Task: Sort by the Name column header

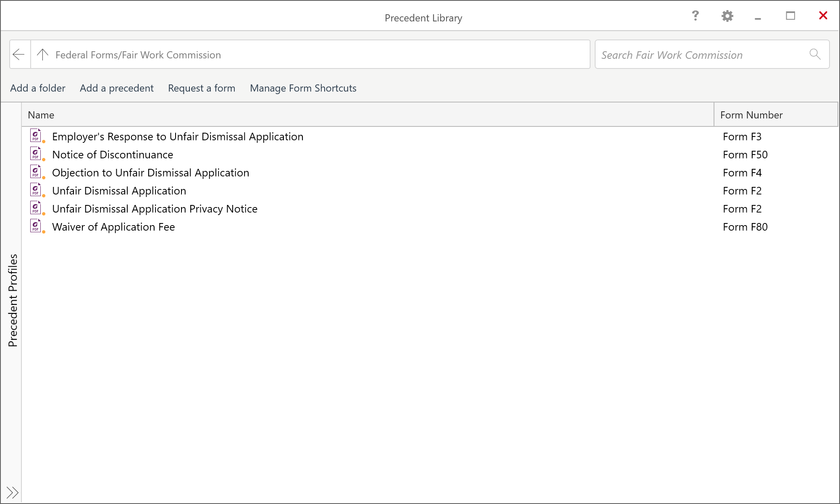Action: click(x=367, y=115)
